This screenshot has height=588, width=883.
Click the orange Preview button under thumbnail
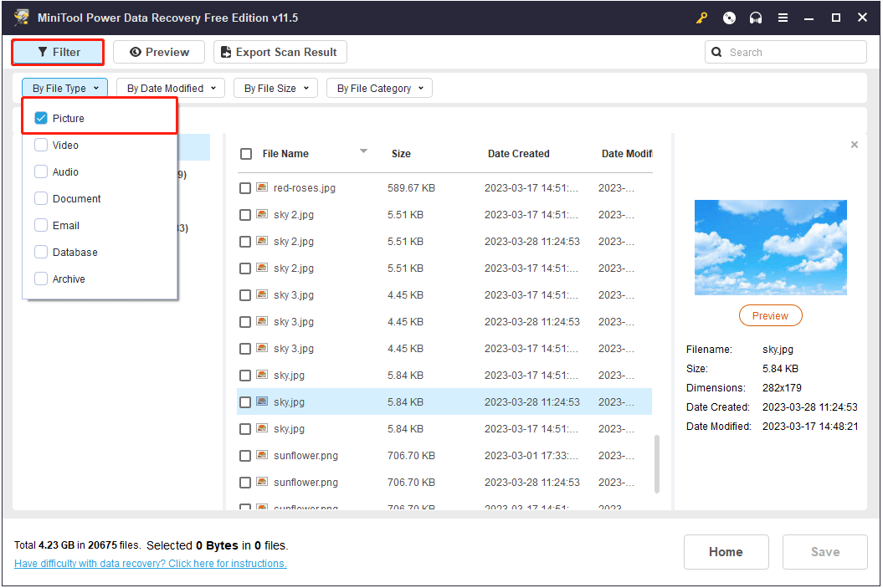[x=770, y=315]
